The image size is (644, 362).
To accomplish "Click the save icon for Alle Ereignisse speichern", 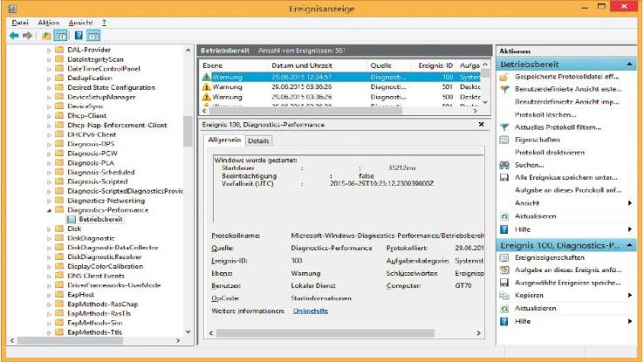I will pyautogui.click(x=504, y=177).
